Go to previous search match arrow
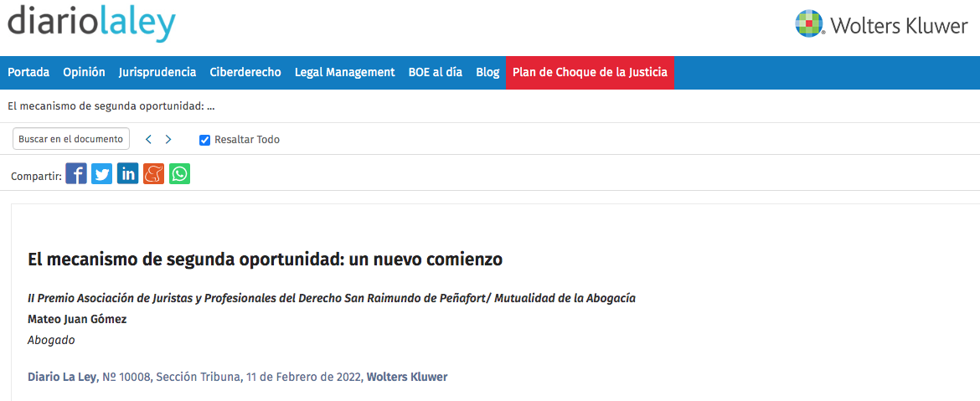980x401 pixels. click(149, 139)
